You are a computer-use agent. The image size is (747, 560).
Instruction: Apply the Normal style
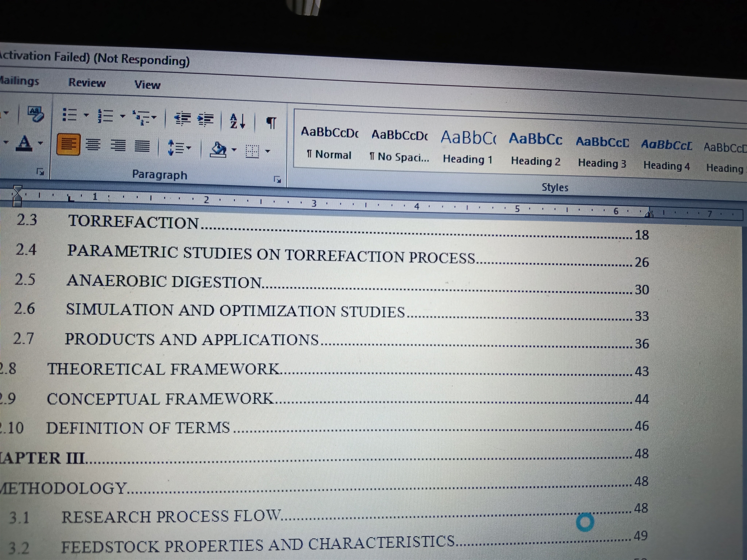pyautogui.click(x=329, y=143)
